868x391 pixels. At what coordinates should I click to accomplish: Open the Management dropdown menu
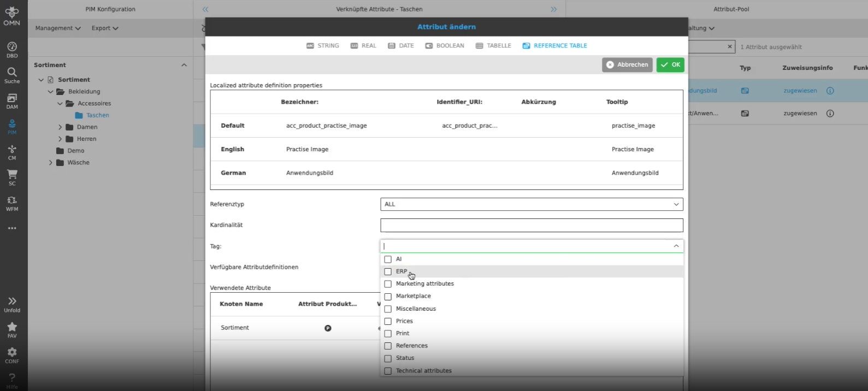58,28
